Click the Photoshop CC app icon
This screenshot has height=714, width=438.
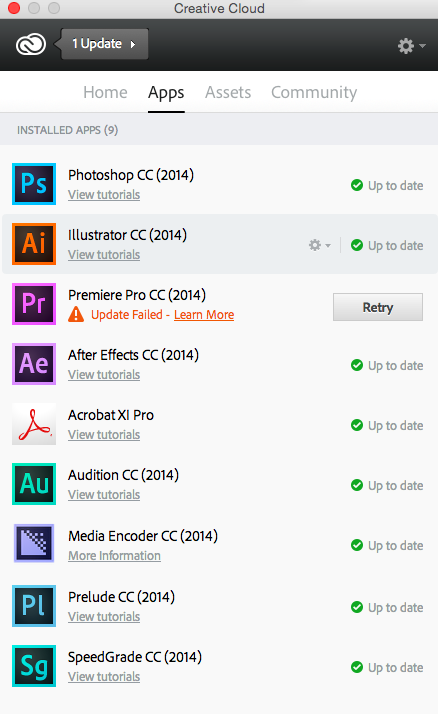click(x=34, y=184)
